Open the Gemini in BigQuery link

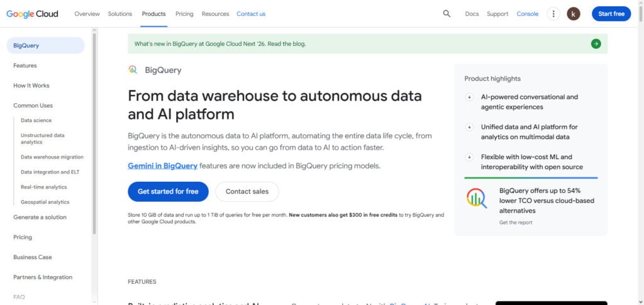163,166
